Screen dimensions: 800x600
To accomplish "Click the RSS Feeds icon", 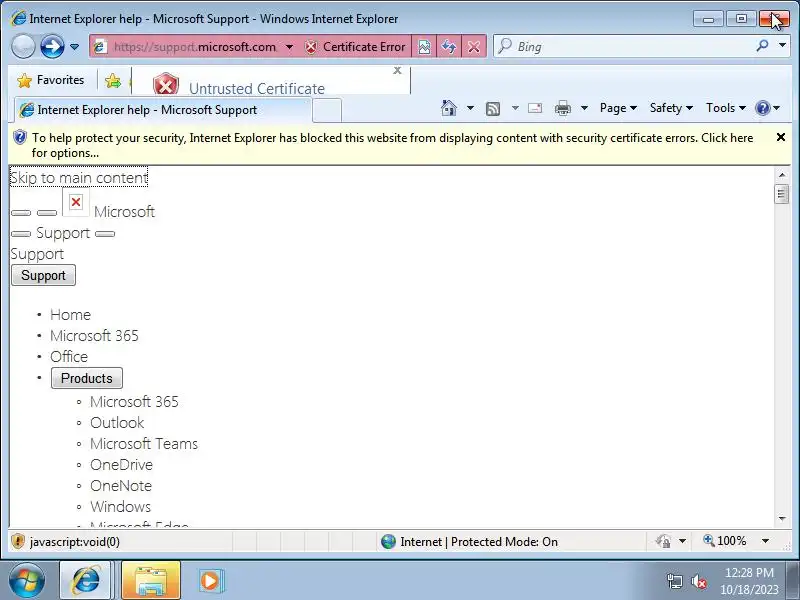I will point(493,108).
